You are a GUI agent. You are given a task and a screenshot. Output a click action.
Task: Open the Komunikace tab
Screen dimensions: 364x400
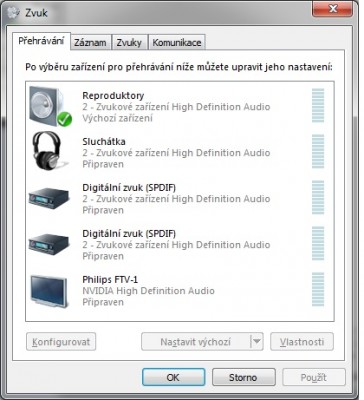pyautogui.click(x=177, y=43)
